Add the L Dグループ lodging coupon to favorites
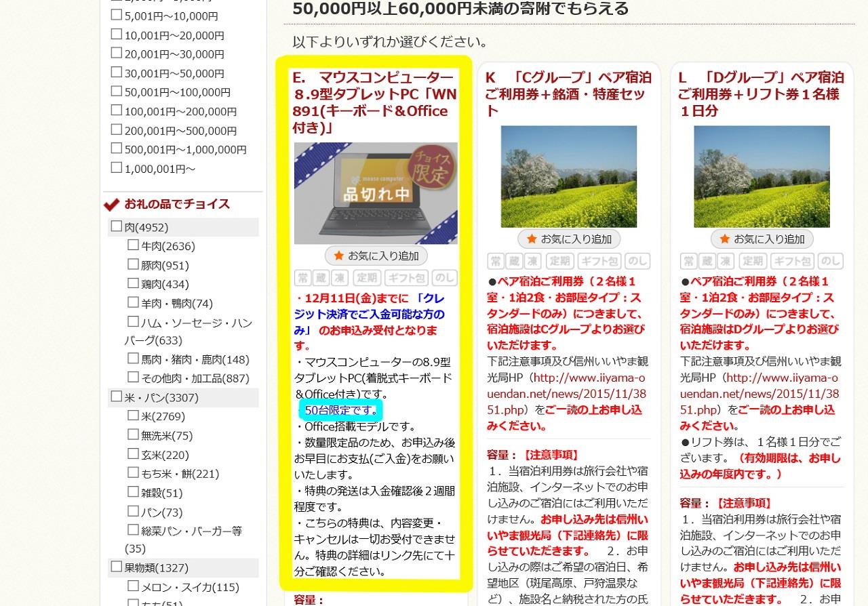Screen dimensions: 868x606 (x=762, y=239)
